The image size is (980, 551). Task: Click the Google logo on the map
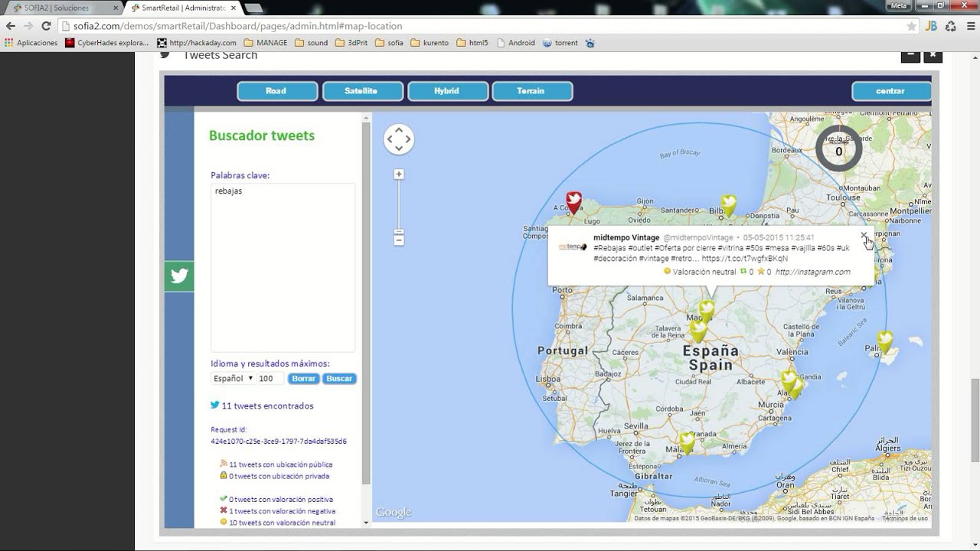(x=394, y=513)
